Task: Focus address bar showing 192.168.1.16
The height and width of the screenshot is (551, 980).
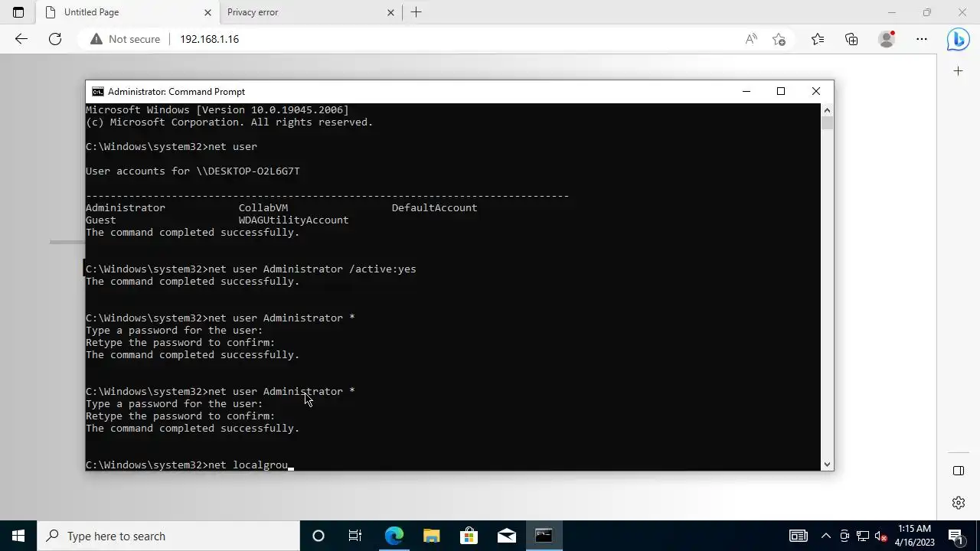Action: pyautogui.click(x=209, y=39)
